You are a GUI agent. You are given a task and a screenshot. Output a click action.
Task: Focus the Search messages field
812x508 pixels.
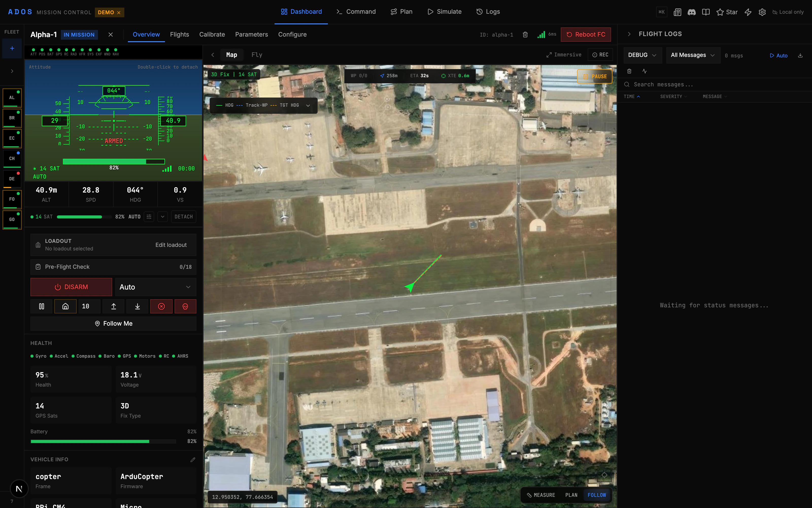[715, 85]
